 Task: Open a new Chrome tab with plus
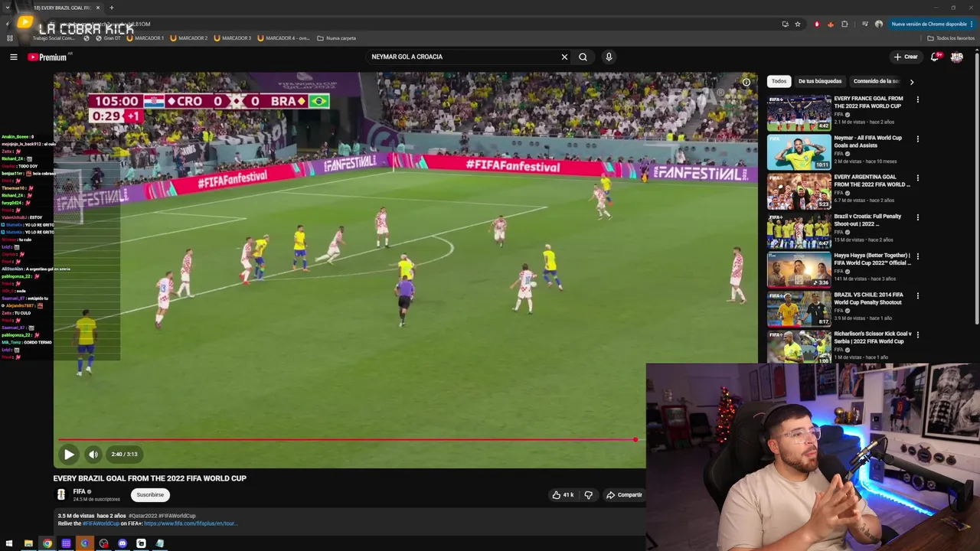[111, 8]
